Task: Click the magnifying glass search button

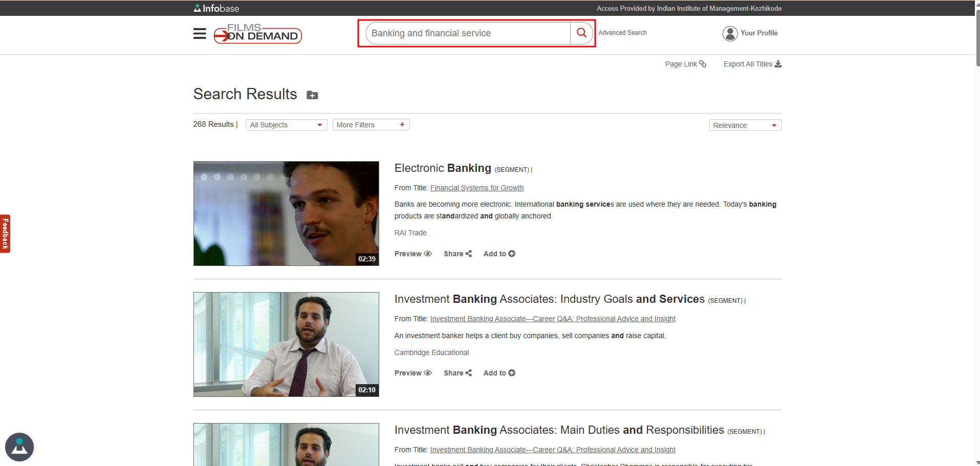Action: tap(581, 33)
